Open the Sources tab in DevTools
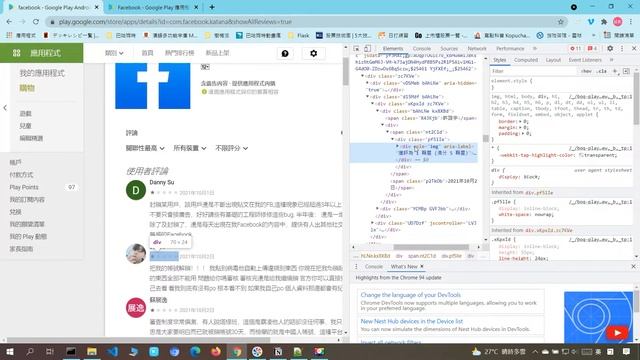The width and height of the screenshot is (640, 360). point(449,48)
